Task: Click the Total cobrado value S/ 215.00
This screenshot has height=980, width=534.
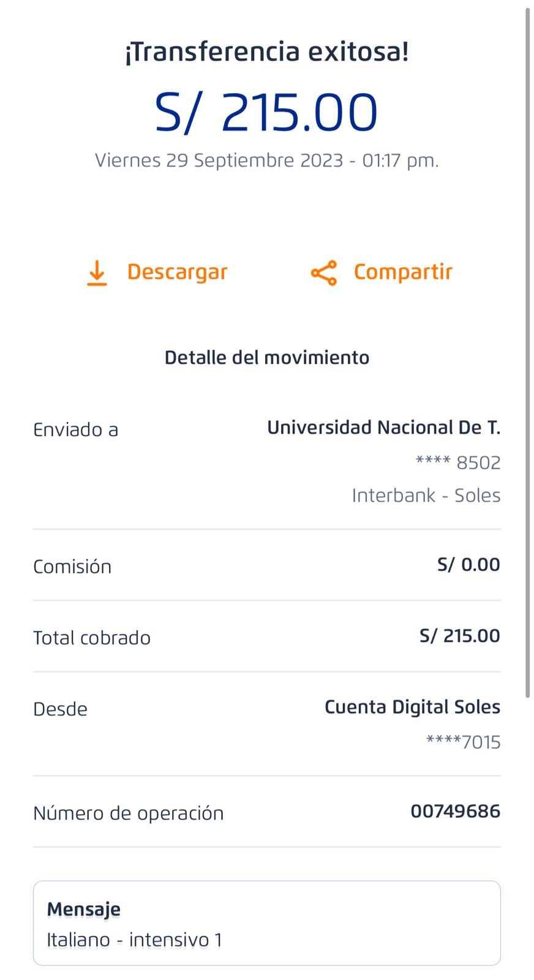Action: (459, 636)
